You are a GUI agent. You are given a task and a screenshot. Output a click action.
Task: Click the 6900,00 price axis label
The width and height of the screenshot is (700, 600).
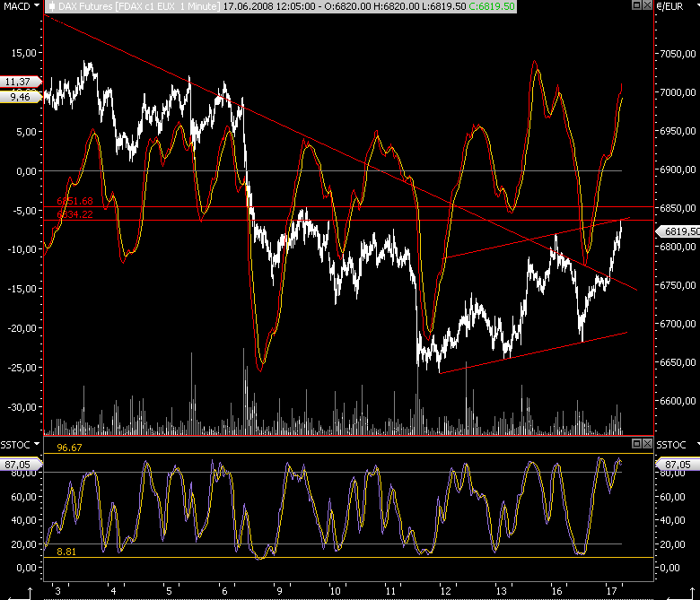678,170
